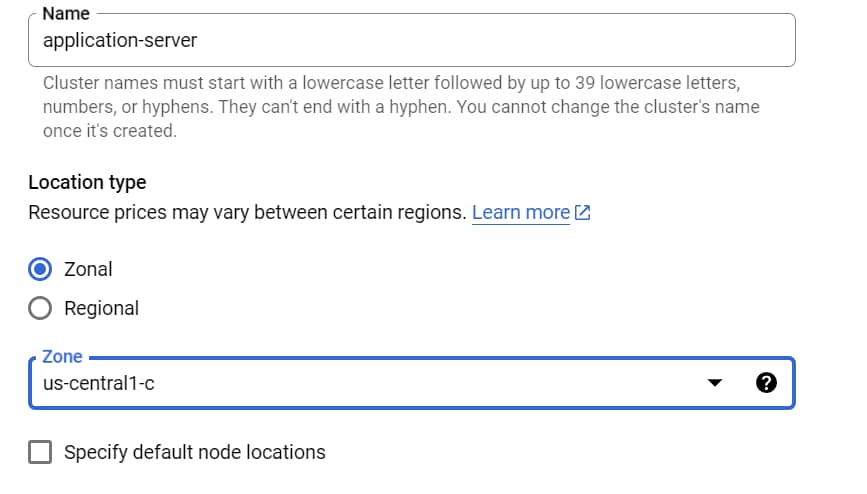
Task: Click the Name input field
Action: coord(412,40)
